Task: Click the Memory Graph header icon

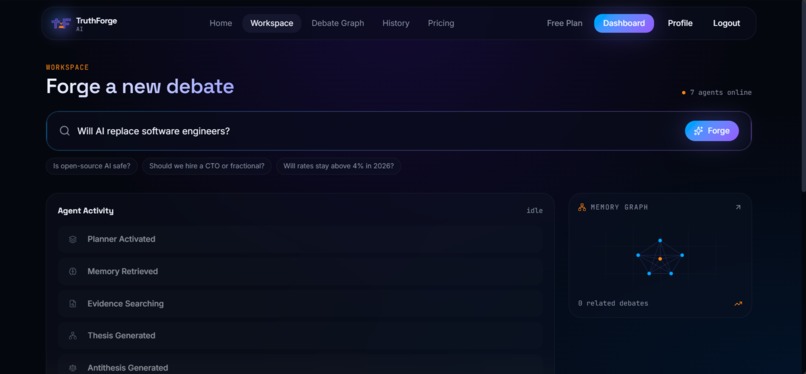Action: click(x=582, y=207)
